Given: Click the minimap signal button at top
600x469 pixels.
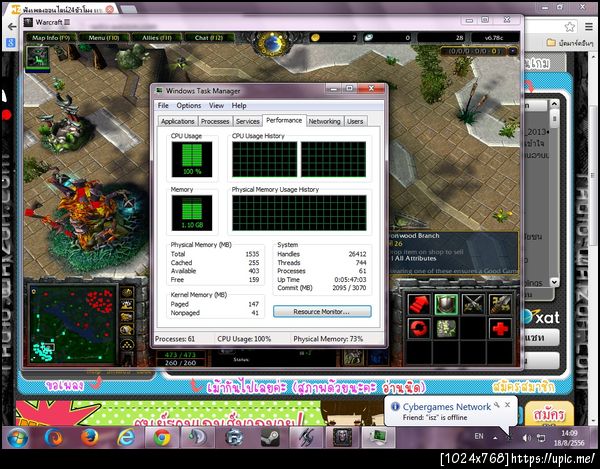Looking at the screenshot, I should click(x=127, y=293).
